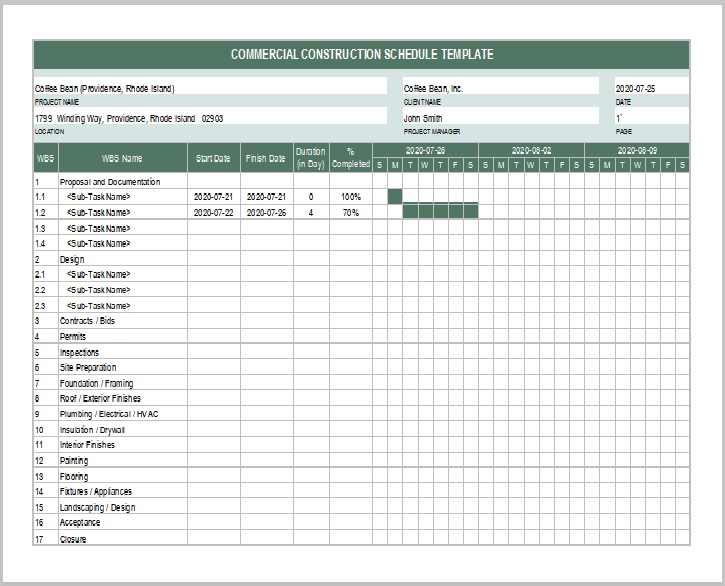
Task: Click the Foundation / Framing task name
Action: pos(96,383)
